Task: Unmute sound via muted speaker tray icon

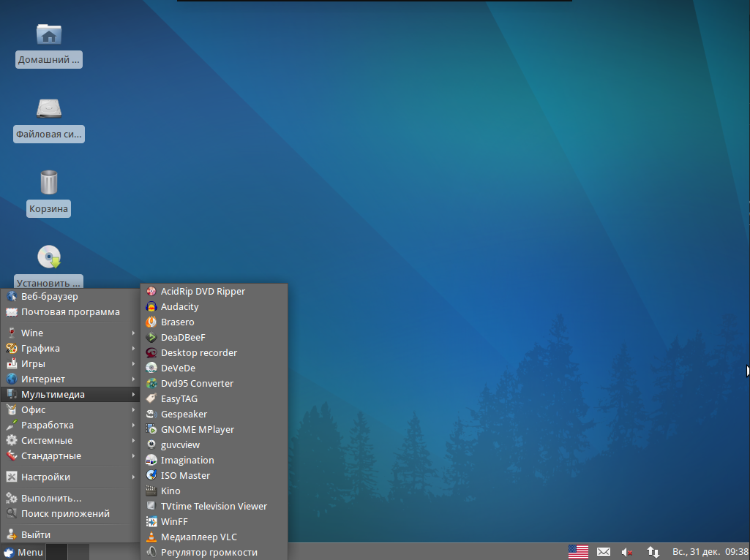Action: pos(627,552)
